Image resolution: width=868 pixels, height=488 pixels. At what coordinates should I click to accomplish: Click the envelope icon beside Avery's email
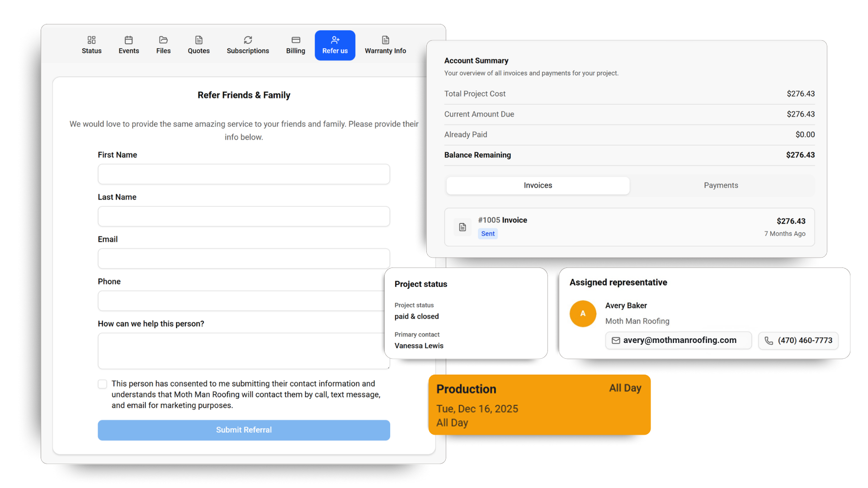[616, 340]
